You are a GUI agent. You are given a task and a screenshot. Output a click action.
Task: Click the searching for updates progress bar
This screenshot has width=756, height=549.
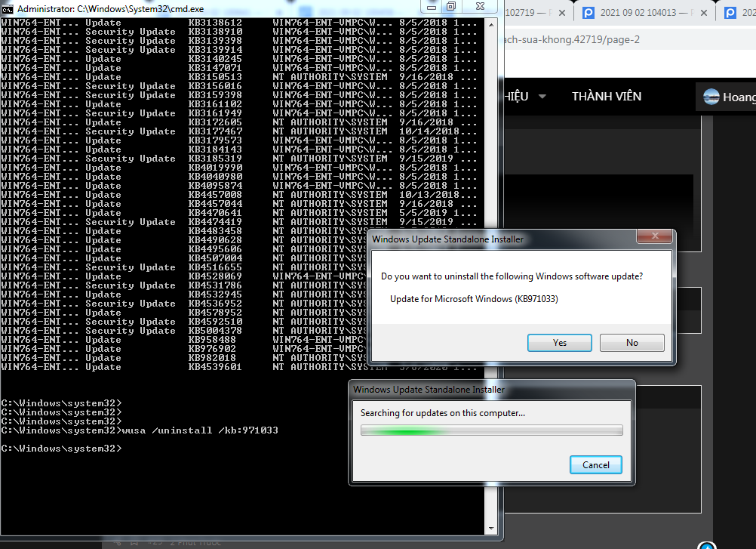pyautogui.click(x=491, y=430)
